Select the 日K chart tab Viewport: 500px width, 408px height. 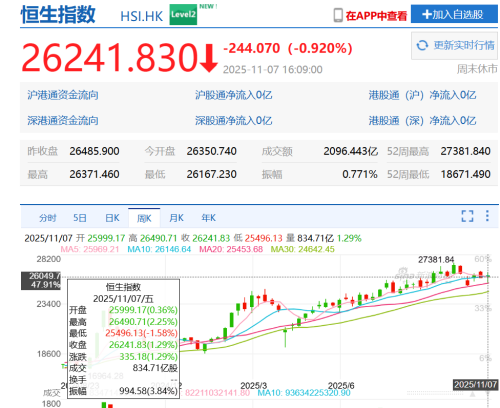[112, 218]
